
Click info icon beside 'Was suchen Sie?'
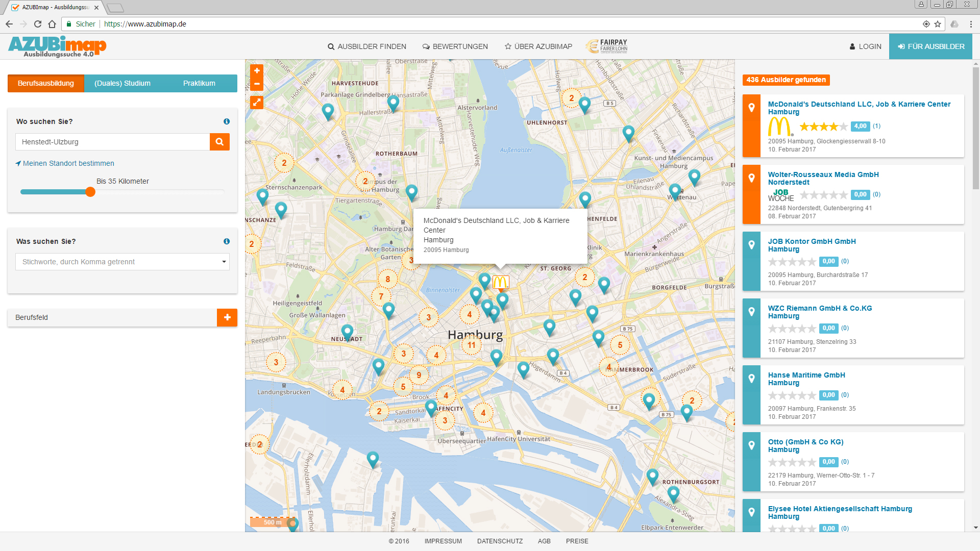tap(227, 241)
